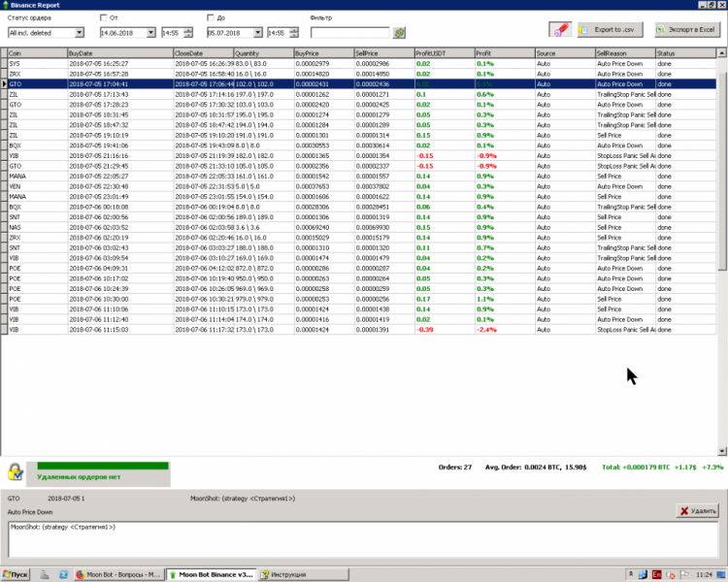Viewport: 728px width, 582px height.
Task: Sort by the SellPrice column header
Action: [x=385, y=53]
